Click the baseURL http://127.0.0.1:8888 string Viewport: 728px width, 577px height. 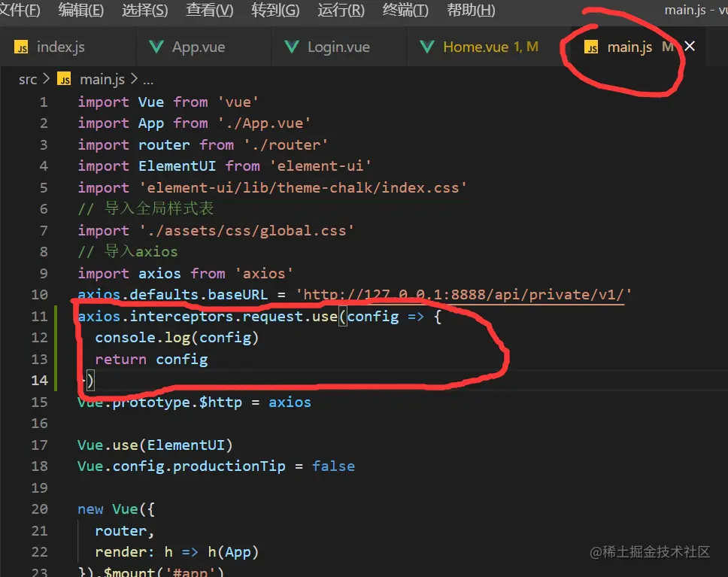coord(464,295)
